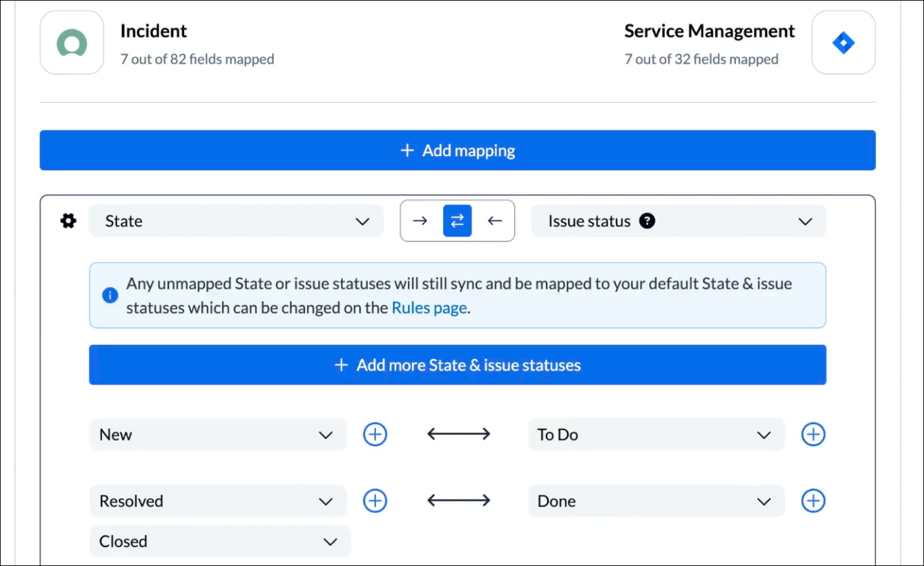Click the plus icon next to New
924x566 pixels.
coord(375,434)
